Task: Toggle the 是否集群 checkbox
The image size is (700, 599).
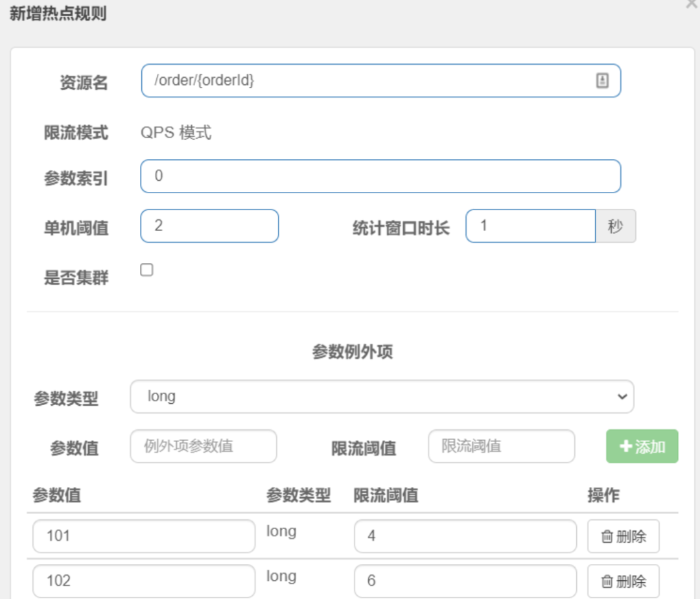Action: point(146,270)
